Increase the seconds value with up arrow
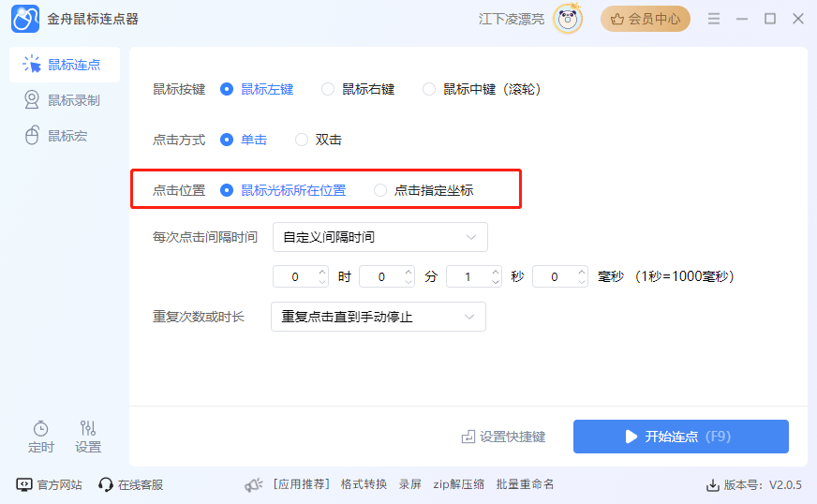Screen dimensions: 817x504 click(x=496, y=271)
